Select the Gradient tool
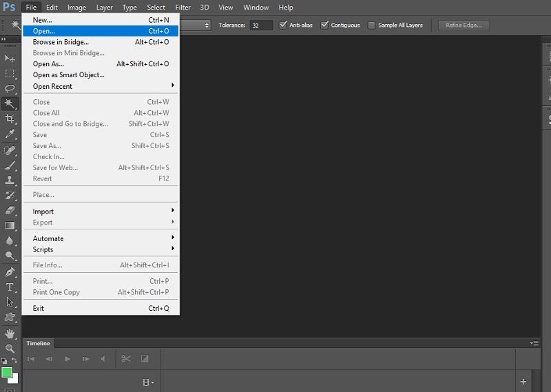Viewport: 551px width, 392px height. pyautogui.click(x=10, y=225)
